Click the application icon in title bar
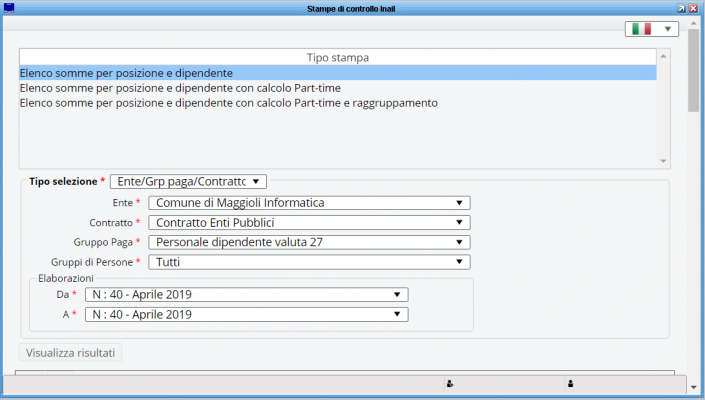705x400 pixels. click(x=9, y=8)
